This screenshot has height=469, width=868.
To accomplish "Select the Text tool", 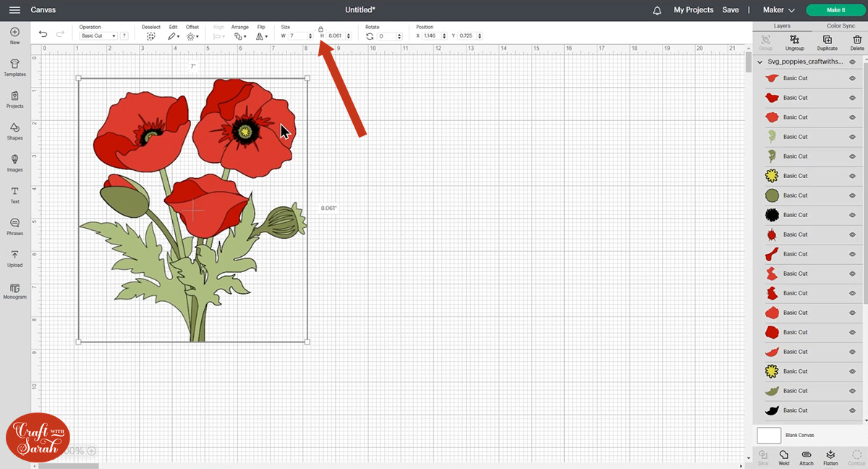I will (x=14, y=194).
